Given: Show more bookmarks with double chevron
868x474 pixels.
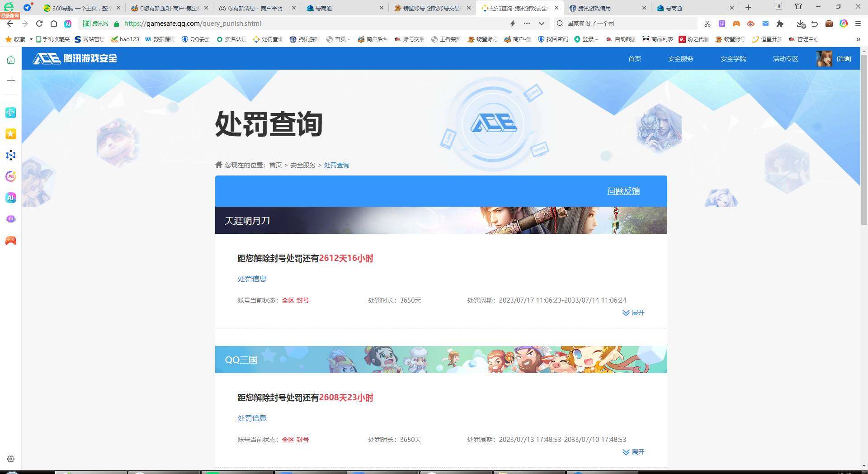Looking at the screenshot, I should pos(858,39).
